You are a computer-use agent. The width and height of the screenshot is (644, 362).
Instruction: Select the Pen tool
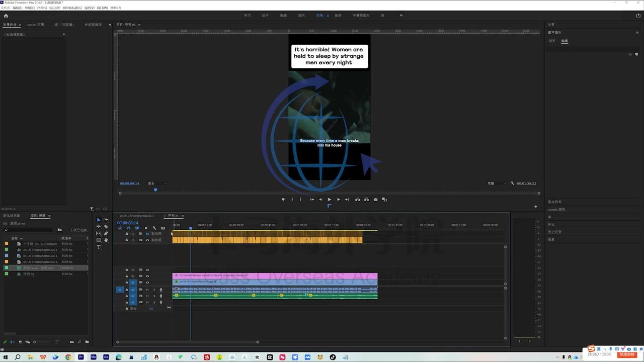pyautogui.click(x=106, y=234)
